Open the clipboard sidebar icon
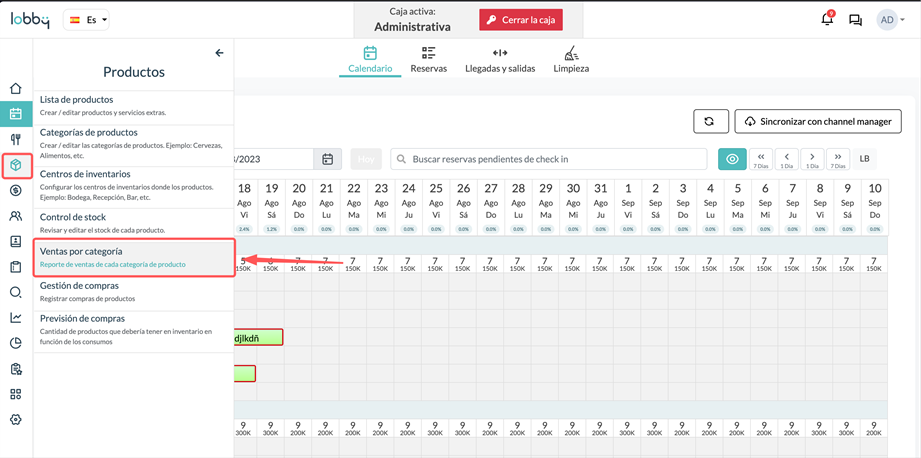 pos(16,267)
